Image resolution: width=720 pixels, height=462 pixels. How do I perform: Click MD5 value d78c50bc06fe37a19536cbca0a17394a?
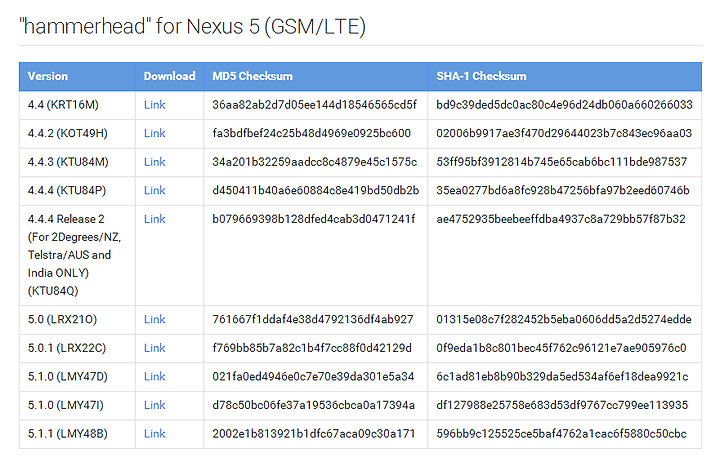(314, 405)
